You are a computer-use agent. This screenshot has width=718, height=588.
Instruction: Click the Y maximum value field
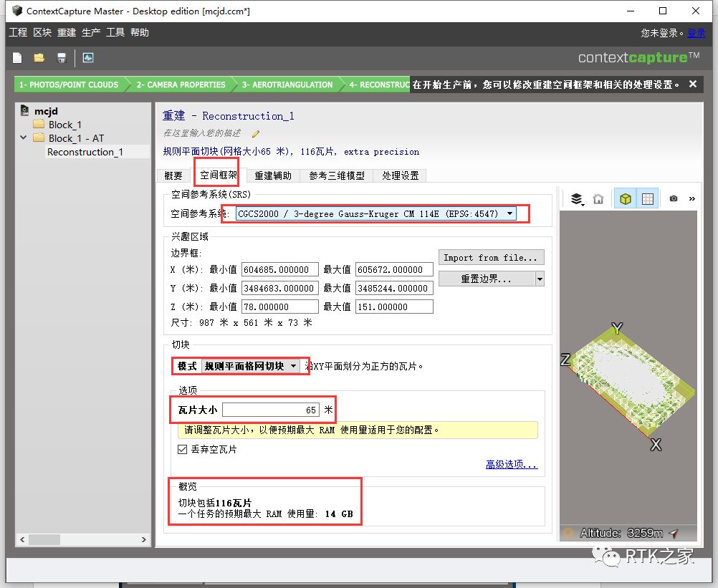[394, 289]
